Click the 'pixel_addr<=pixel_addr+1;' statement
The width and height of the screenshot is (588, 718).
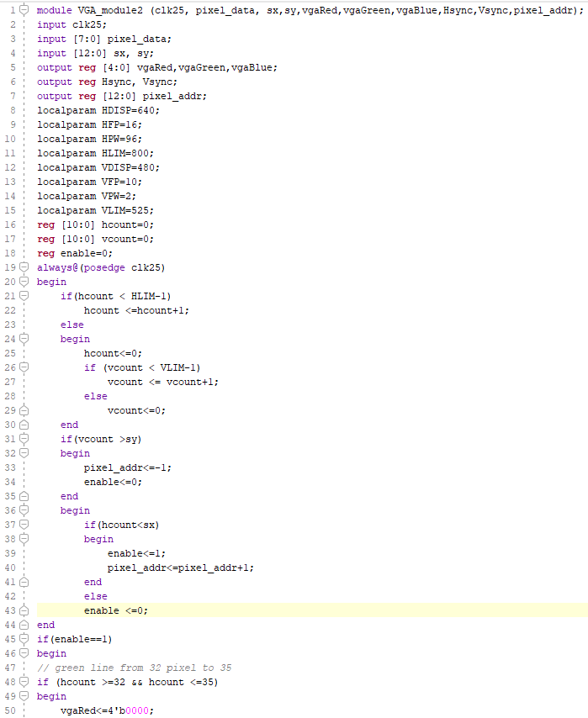coord(181,568)
